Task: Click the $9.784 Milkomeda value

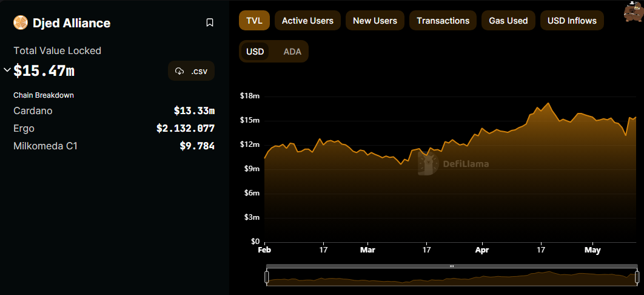Action: (x=197, y=146)
